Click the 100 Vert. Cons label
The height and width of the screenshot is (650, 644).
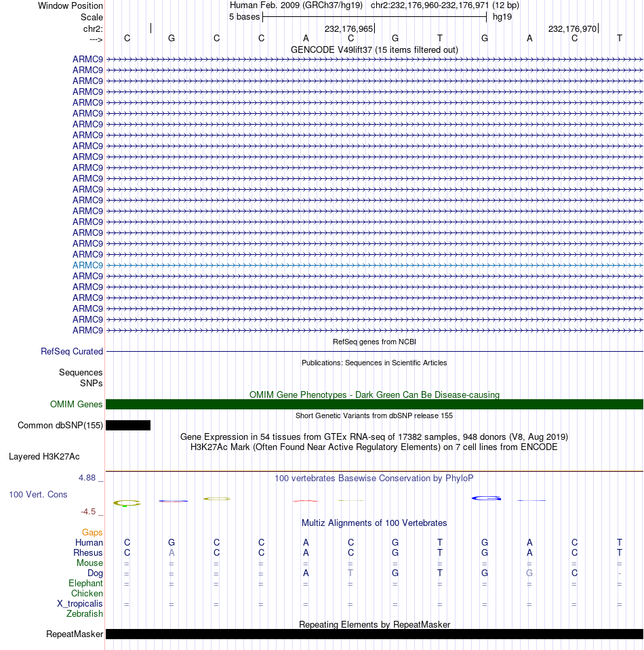pos(38,495)
